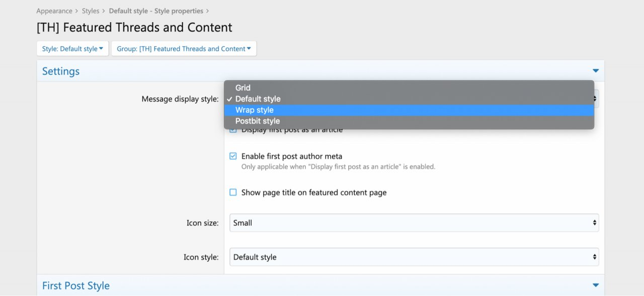Click the Icon style select arrows
This screenshot has width=644, height=296.
595,257
